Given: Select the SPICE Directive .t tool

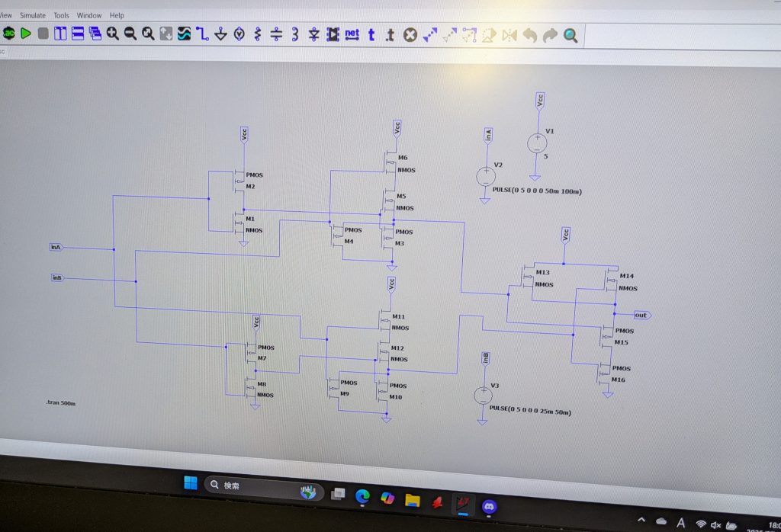Looking at the screenshot, I should point(390,35).
